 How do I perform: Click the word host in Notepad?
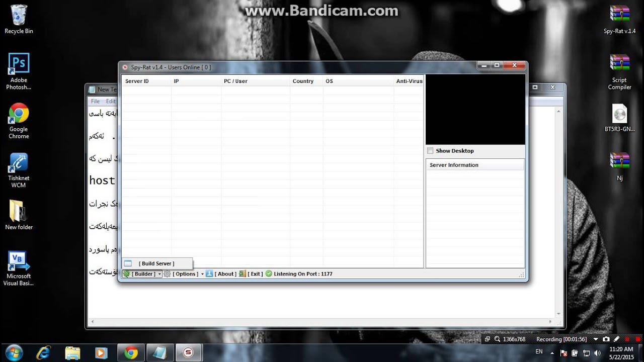point(102,180)
